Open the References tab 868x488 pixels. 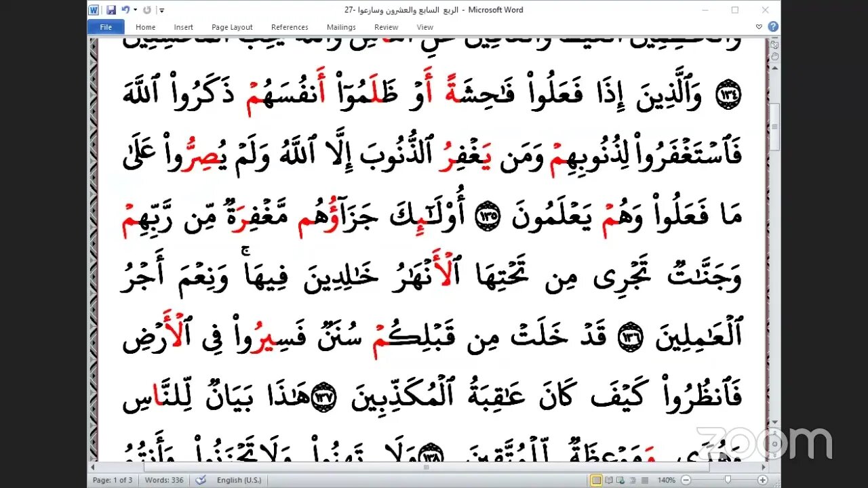[x=290, y=27]
